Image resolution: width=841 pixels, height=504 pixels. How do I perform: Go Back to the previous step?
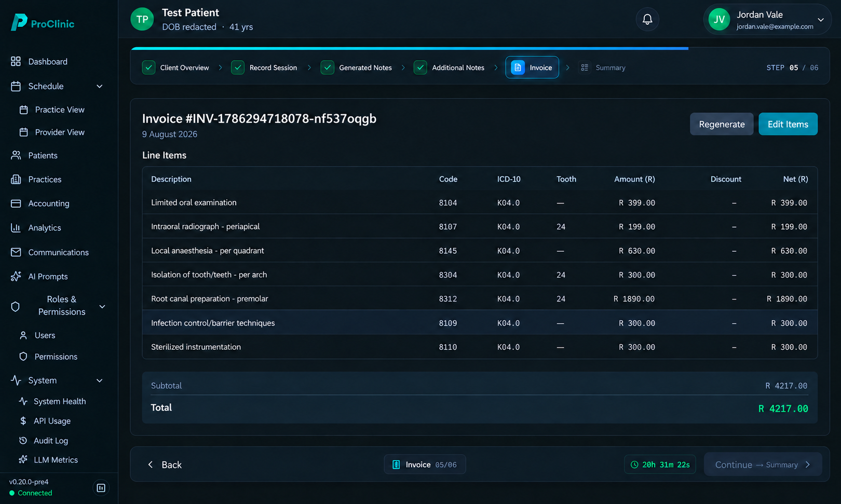click(x=165, y=465)
